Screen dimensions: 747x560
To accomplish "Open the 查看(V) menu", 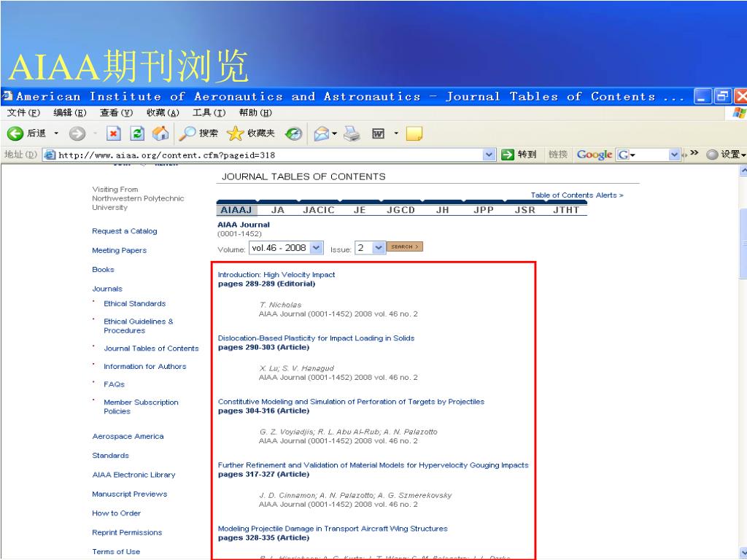I will [116, 113].
